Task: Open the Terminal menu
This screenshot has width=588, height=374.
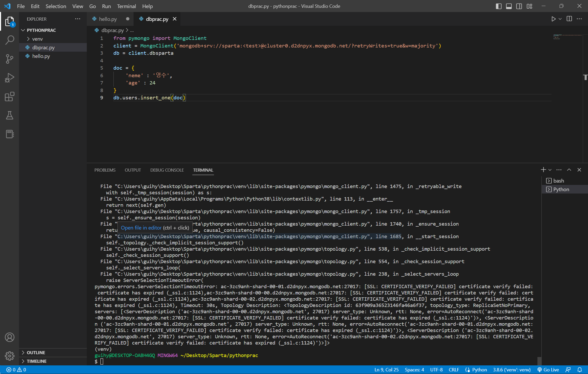Action: coord(126,6)
